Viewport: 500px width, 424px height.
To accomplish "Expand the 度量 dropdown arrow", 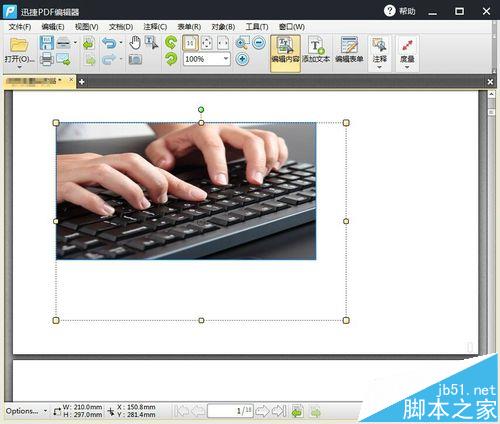I will click(407, 67).
